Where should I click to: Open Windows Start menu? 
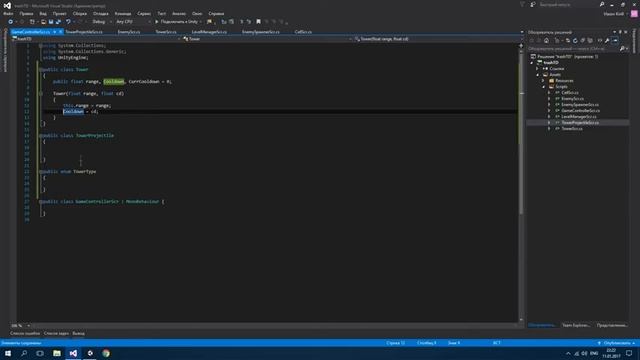8,353
